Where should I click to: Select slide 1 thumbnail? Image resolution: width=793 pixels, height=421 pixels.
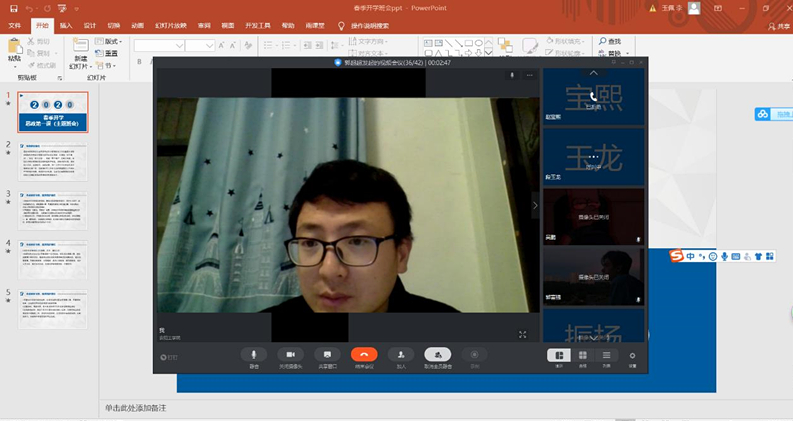pos(53,112)
